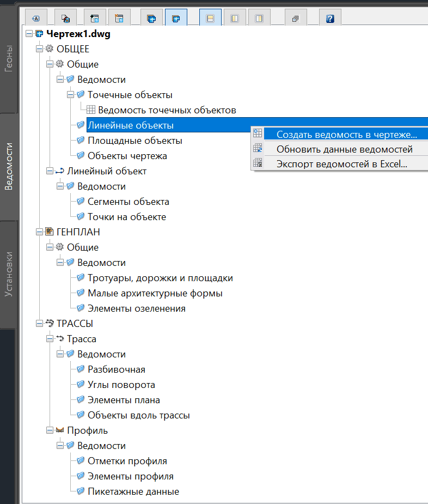The image size is (428, 504).
Task: Click the blue question mark help icon
Action: (x=330, y=18)
